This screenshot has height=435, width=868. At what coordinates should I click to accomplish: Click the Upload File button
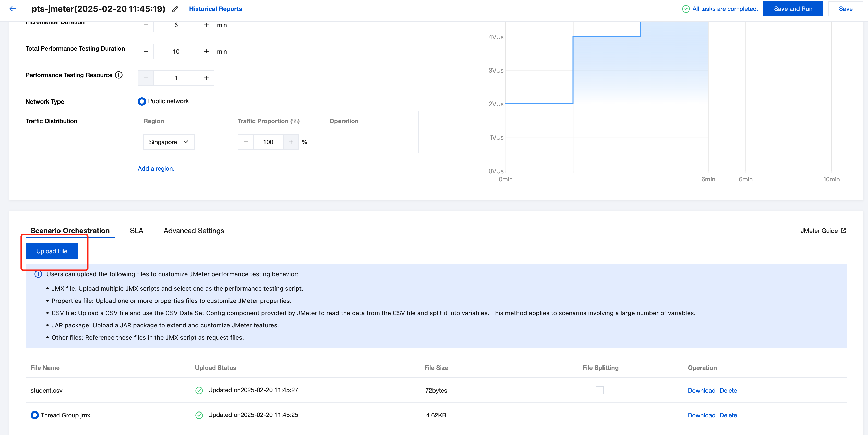[x=52, y=251]
